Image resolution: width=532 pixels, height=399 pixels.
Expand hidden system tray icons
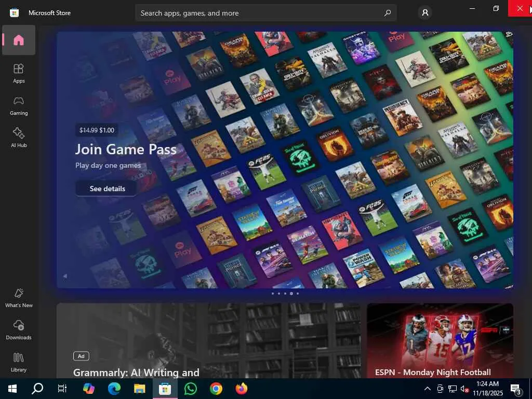pos(428,389)
